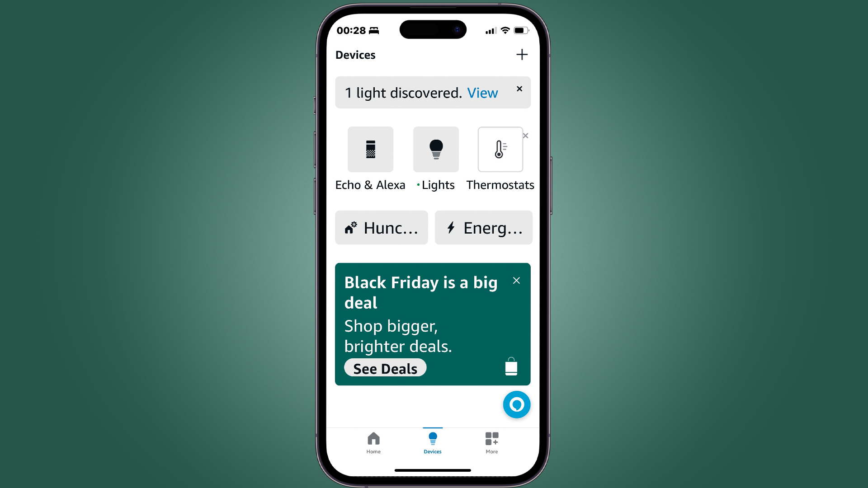The image size is (868, 488).
Task: Tap the add device plus icon
Action: [x=521, y=55]
